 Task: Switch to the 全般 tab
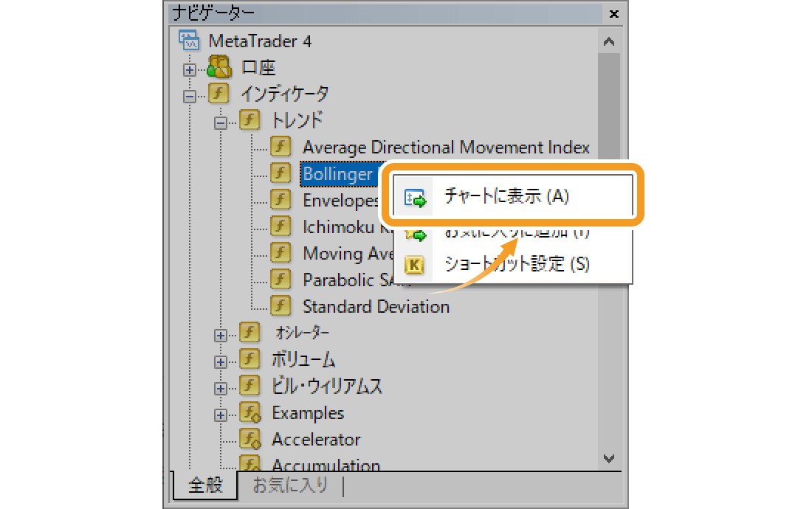tap(206, 485)
